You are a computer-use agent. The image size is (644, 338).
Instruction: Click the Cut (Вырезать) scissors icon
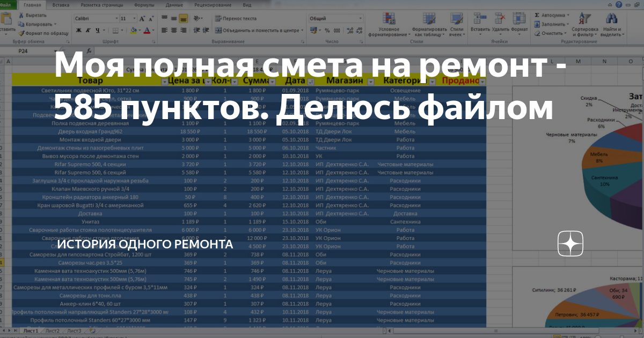click(x=21, y=14)
